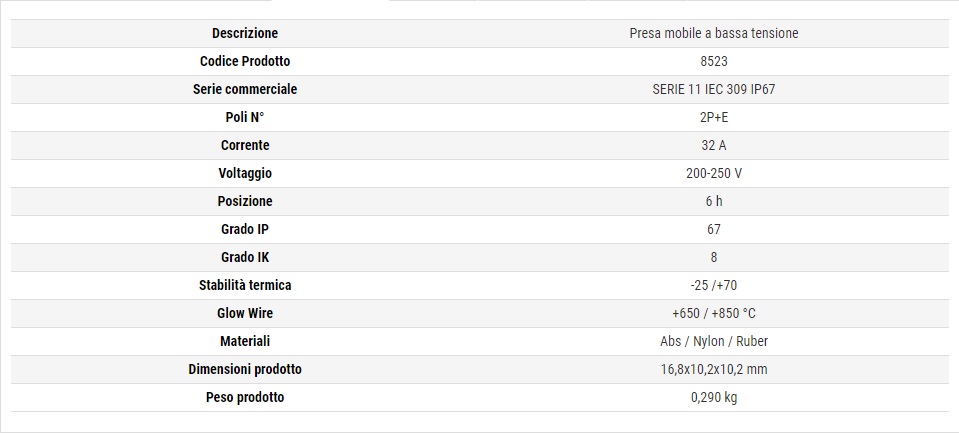Image resolution: width=959 pixels, height=433 pixels.
Task: Click the Descrizione row label
Action: pyautogui.click(x=245, y=33)
